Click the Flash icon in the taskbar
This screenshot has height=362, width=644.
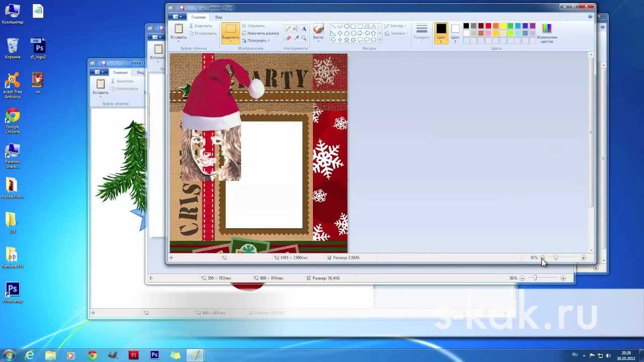coord(134,355)
